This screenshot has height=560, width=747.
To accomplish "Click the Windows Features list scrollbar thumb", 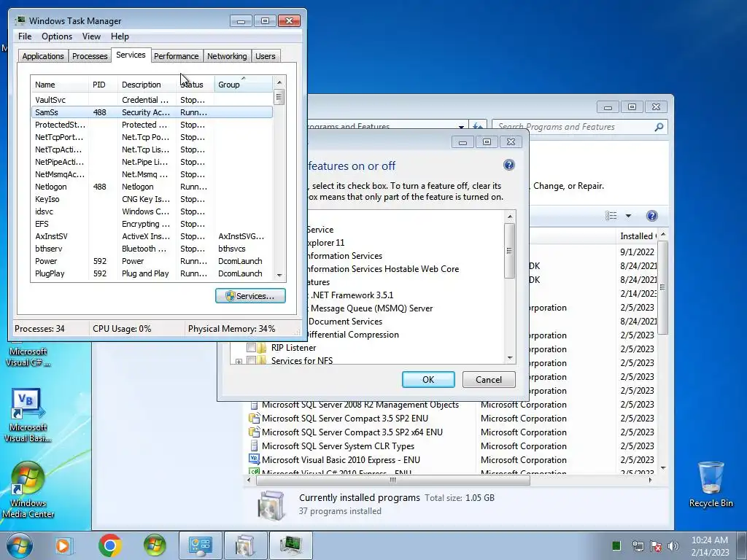I will [x=509, y=251].
